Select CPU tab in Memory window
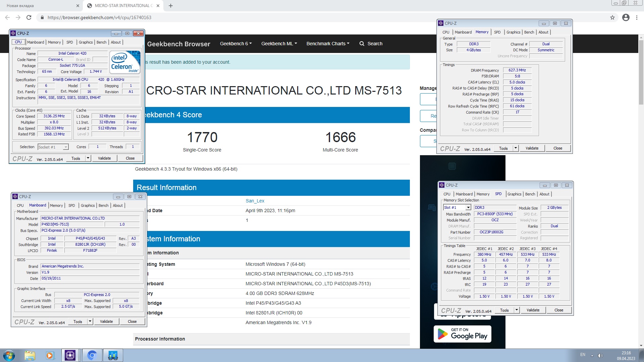The image size is (644, 362). click(x=446, y=32)
